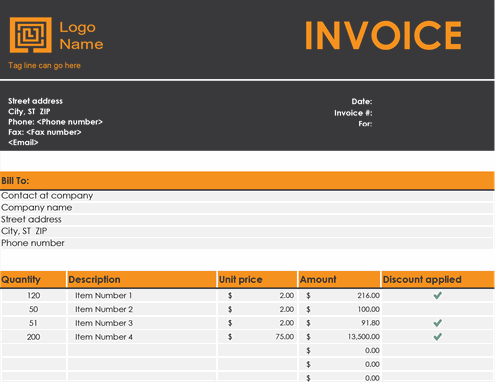Click unit price '75.00' for Item Number 4
Screen dimensions: 498x382
[x=257, y=337]
